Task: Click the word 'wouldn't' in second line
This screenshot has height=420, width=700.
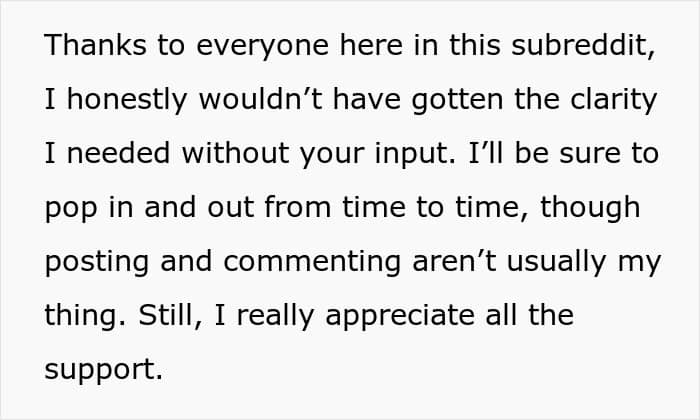Action: click(260, 99)
